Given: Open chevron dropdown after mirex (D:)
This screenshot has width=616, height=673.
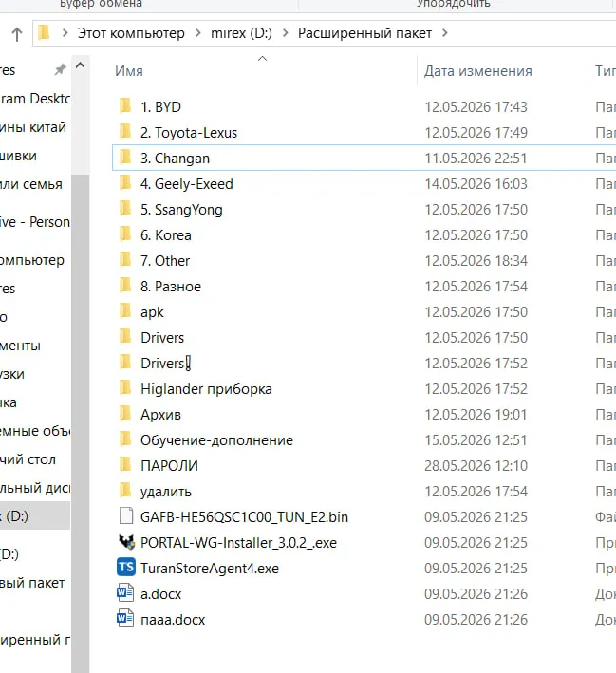Looking at the screenshot, I should [x=285, y=33].
